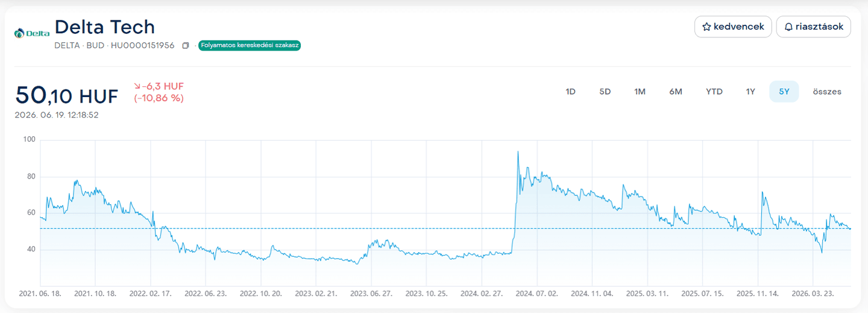The width and height of the screenshot is (868, 313).
Task: Add Delta Tech to kedvencek
Action: click(x=733, y=27)
